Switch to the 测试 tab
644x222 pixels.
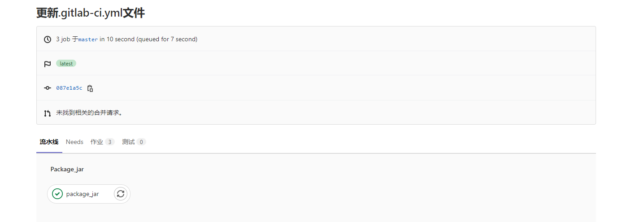128,142
